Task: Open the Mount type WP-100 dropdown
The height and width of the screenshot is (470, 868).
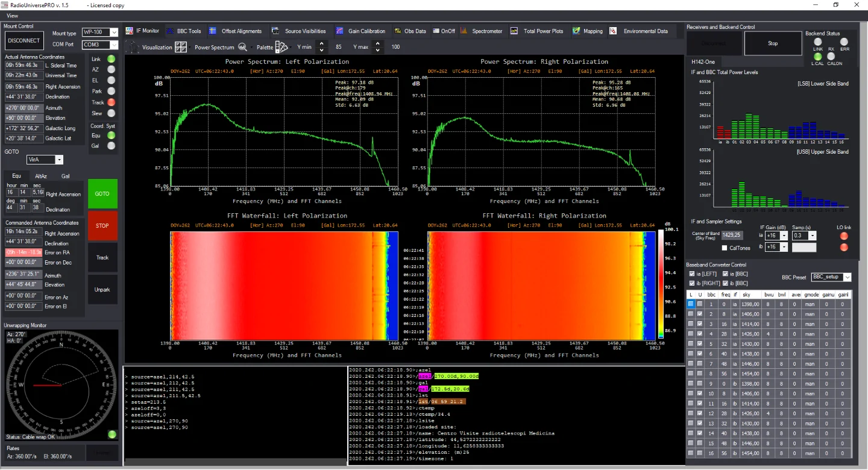Action: [101, 33]
